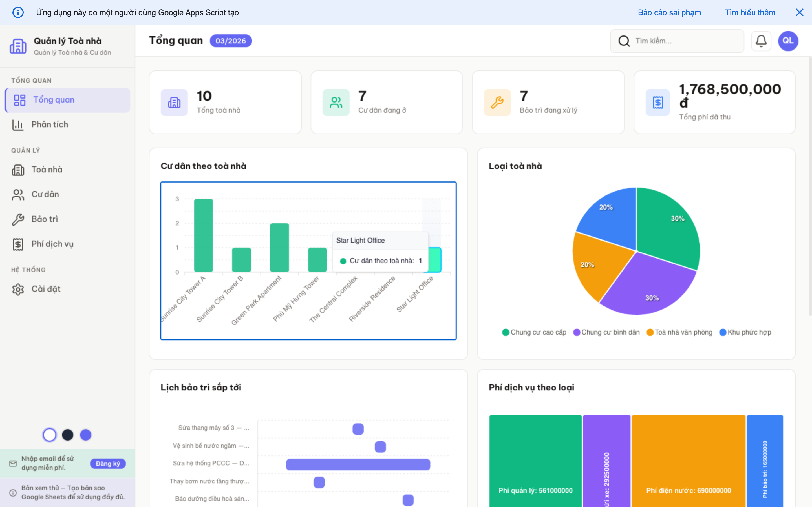Click the building logo icon in sidebar
The height and width of the screenshot is (507, 812).
click(x=18, y=46)
